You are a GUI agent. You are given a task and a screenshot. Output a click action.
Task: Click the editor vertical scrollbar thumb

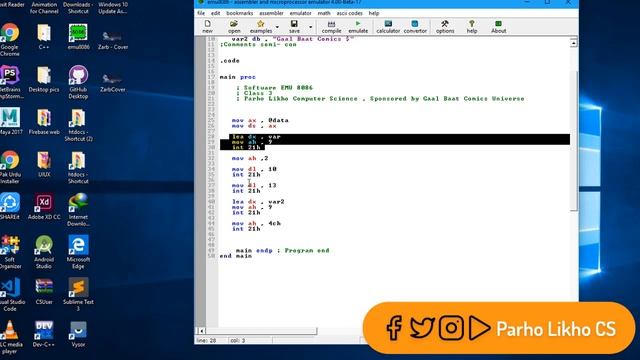click(x=574, y=141)
